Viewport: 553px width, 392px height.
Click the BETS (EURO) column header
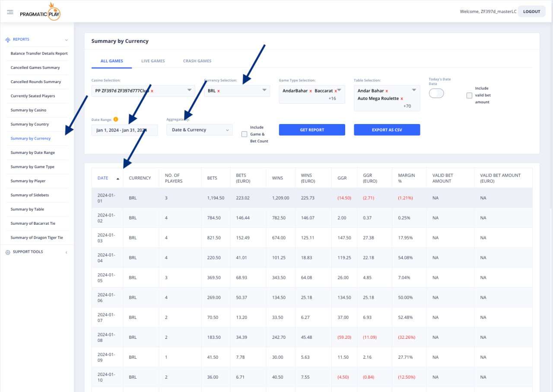pos(243,178)
